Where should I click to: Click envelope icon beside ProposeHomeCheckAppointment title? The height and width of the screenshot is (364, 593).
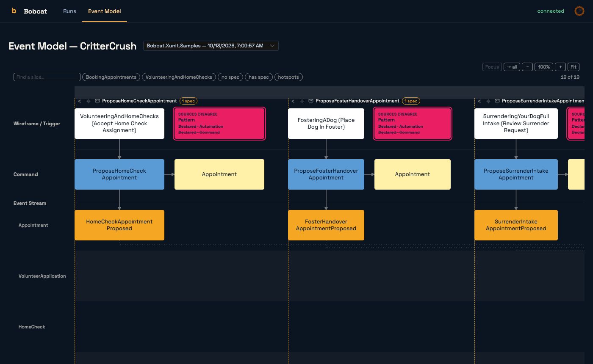coord(97,101)
